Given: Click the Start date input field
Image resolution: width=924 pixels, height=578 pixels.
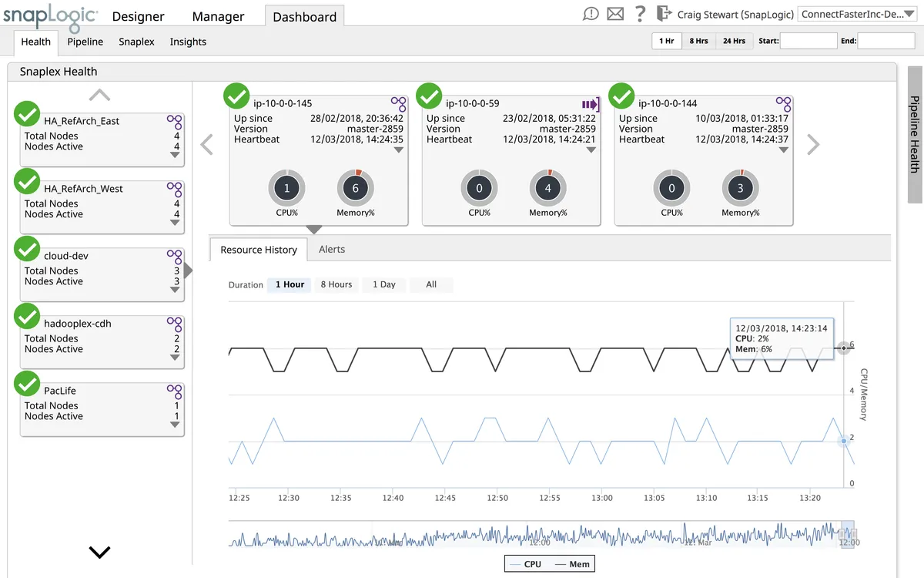Looking at the screenshot, I should click(808, 41).
